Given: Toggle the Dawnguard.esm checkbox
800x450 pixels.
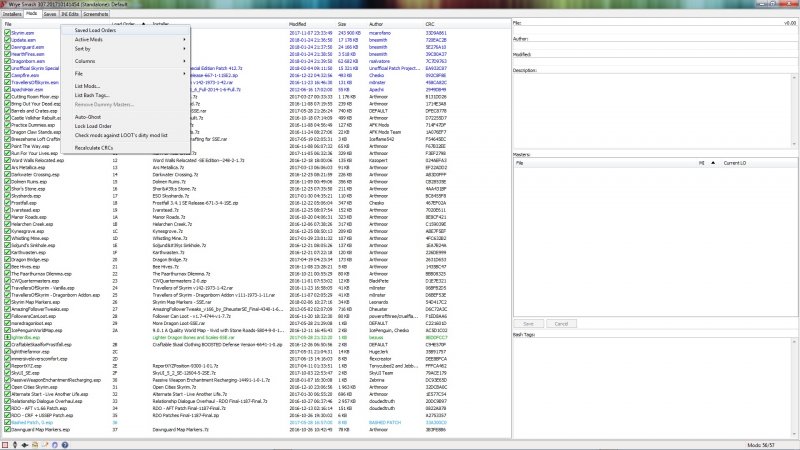Looking at the screenshot, I should coord(7,47).
